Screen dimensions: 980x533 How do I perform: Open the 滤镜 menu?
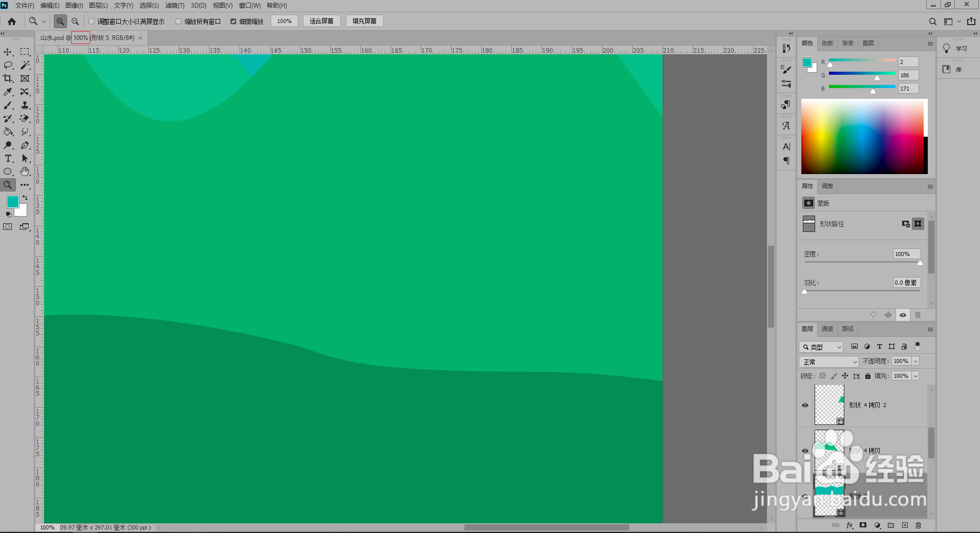(x=174, y=5)
